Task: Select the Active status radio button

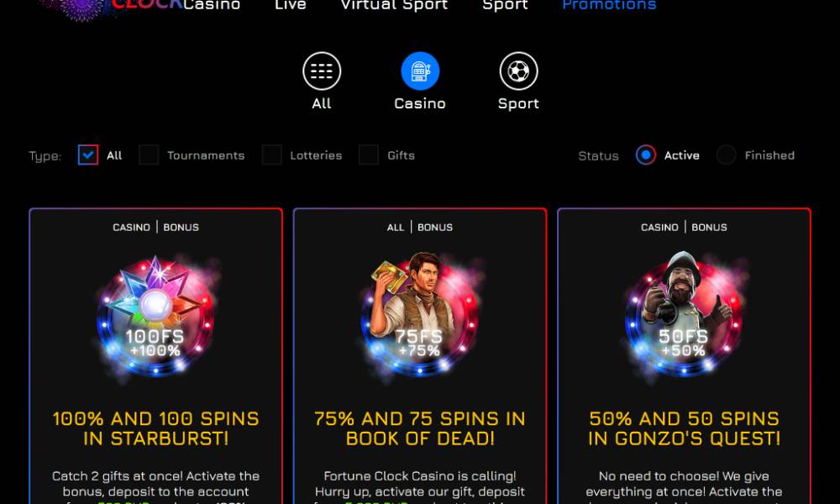Action: pyautogui.click(x=645, y=155)
